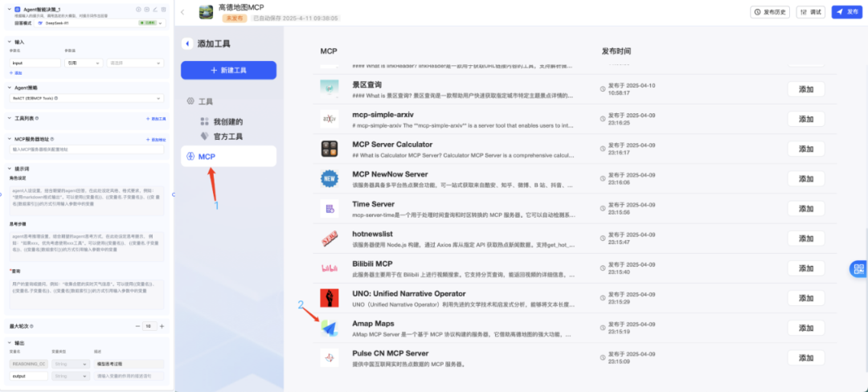Click the Bilibili MCP logo icon
Viewport: 868px width, 392px height.
tap(330, 268)
